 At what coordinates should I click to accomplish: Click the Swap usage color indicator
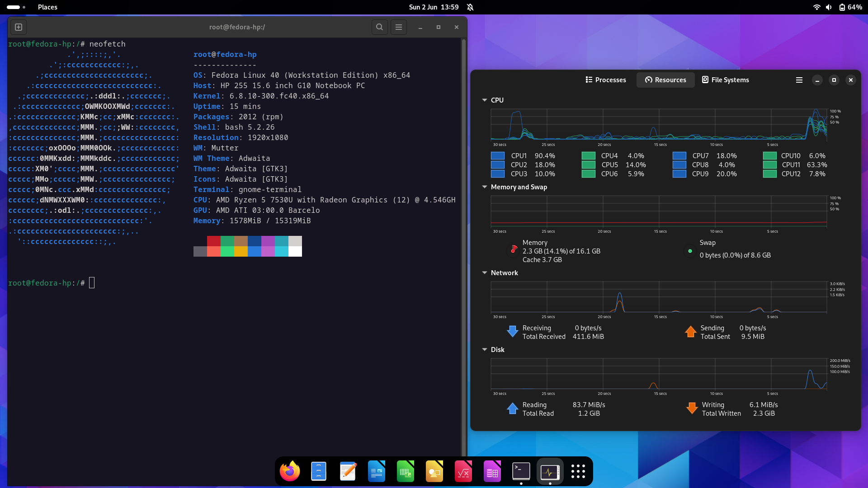[x=690, y=251]
